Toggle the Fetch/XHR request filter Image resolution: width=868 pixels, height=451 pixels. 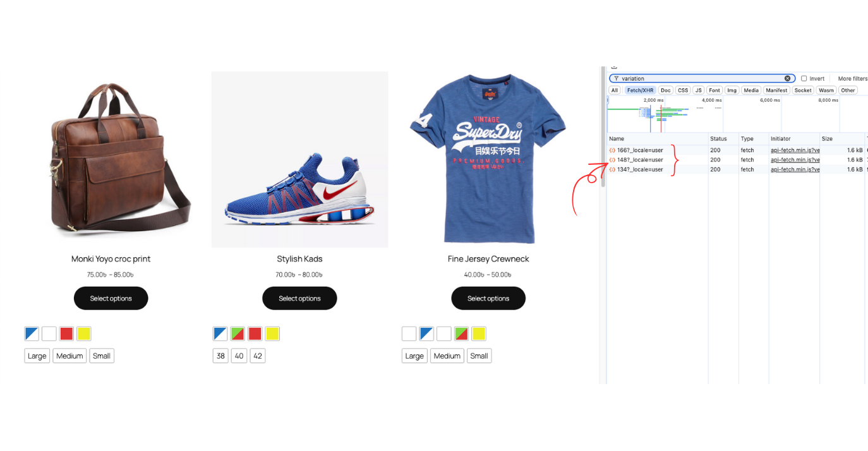click(x=640, y=90)
